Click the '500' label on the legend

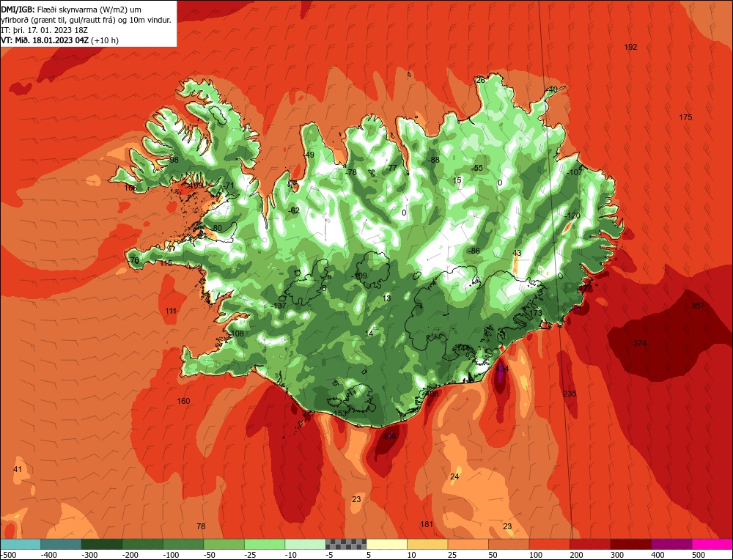tap(698, 555)
